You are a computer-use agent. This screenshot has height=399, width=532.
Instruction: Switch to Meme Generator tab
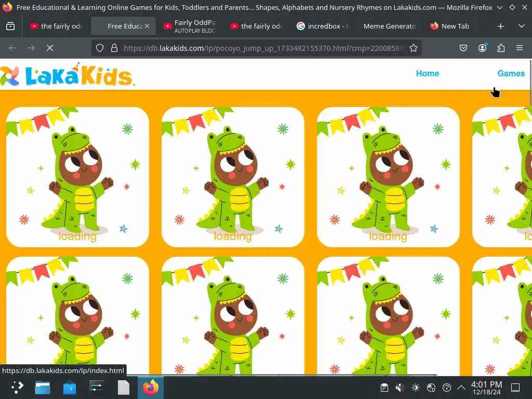tap(390, 26)
